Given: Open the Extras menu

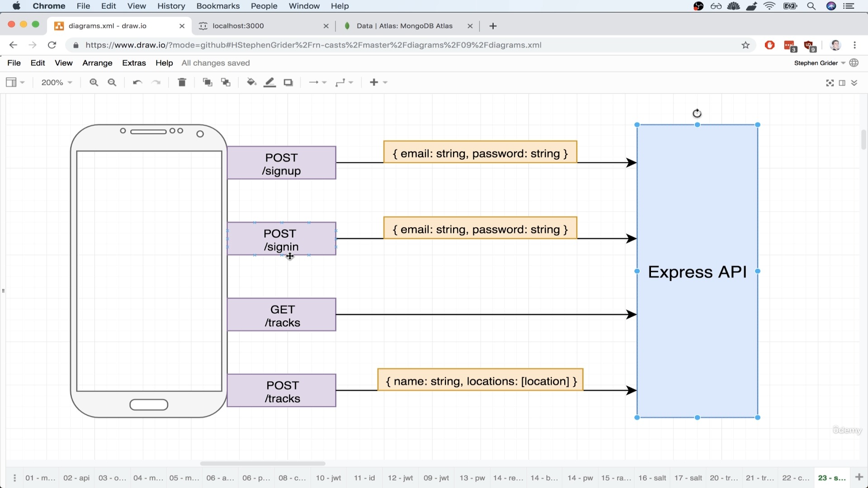Looking at the screenshot, I should [134, 63].
